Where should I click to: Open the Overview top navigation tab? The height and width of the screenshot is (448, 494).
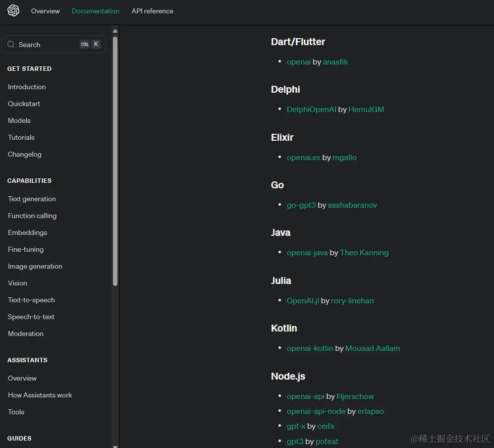pos(46,11)
